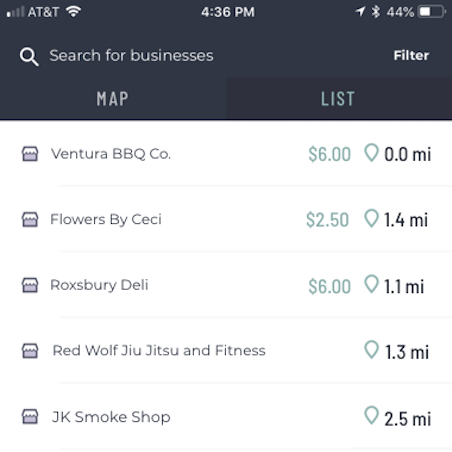Tap location pin next to 1.4 mi
The image size is (452, 452).
click(x=371, y=218)
